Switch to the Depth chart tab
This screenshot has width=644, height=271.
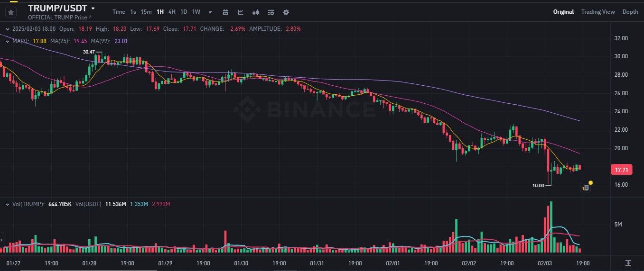(630, 12)
